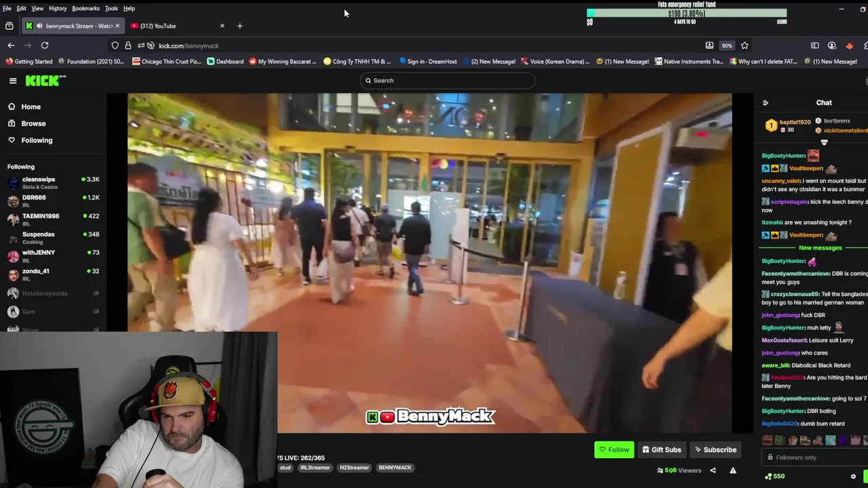The image size is (868, 488).
Task: Click New messages indicator in chat
Action: [x=820, y=248]
